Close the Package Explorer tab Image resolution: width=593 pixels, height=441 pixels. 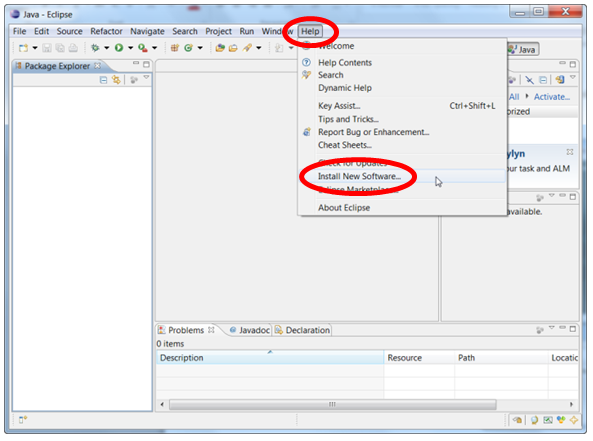(98, 65)
